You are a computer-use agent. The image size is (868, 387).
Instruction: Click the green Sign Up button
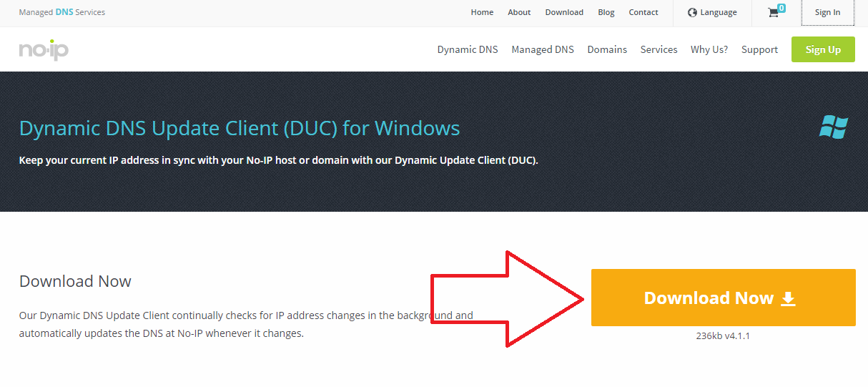tap(823, 49)
